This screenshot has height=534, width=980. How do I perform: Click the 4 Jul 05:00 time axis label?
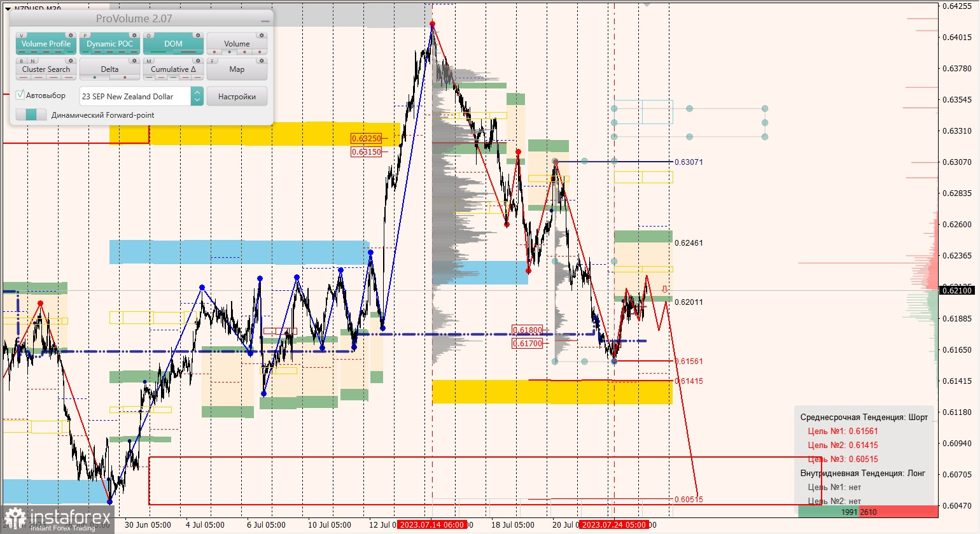coord(205,525)
